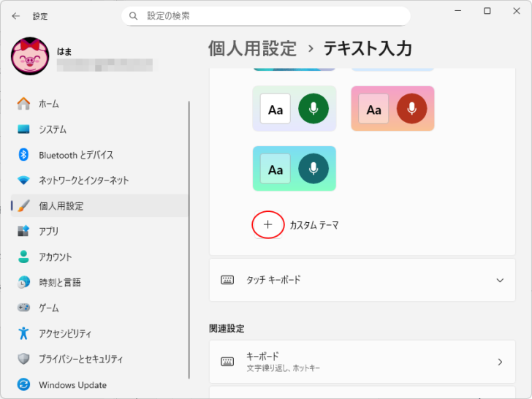Go to ネットワークとインターネット section
This screenshot has height=399, width=532.
pyautogui.click(x=83, y=180)
